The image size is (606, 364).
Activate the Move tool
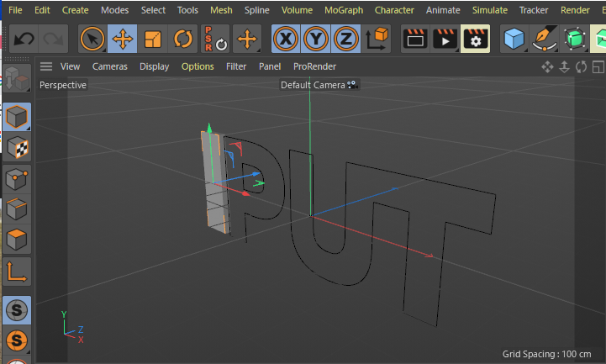point(123,39)
